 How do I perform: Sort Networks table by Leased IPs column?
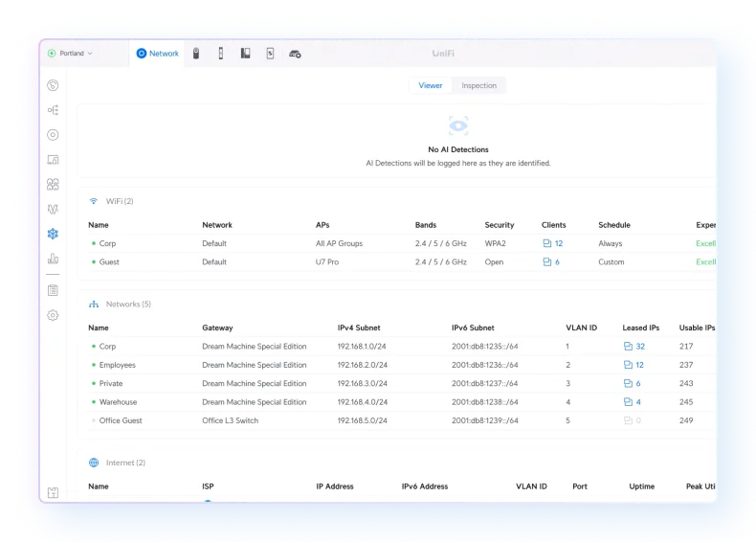pyautogui.click(x=641, y=327)
